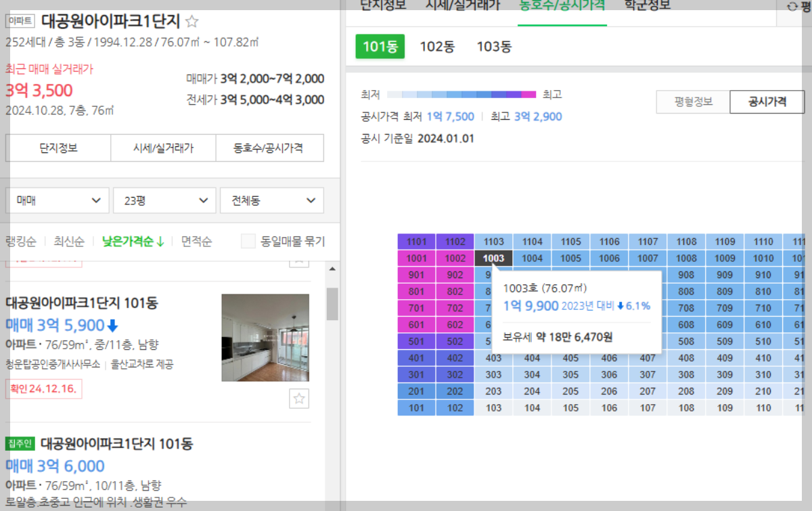The width and height of the screenshot is (812, 511).
Task: Toggle 동일매물 묶기 checkbox
Action: [x=248, y=241]
